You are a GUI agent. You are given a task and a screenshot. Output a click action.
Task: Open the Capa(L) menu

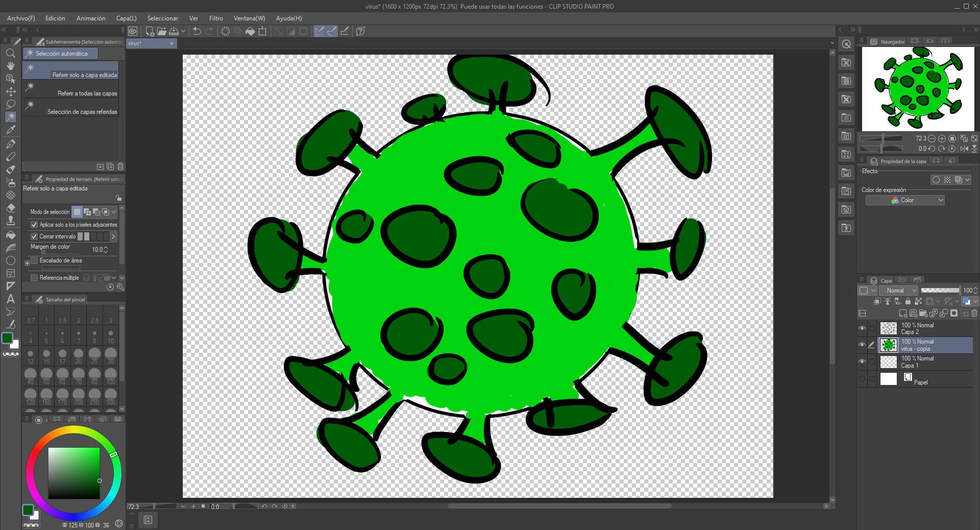pos(126,18)
